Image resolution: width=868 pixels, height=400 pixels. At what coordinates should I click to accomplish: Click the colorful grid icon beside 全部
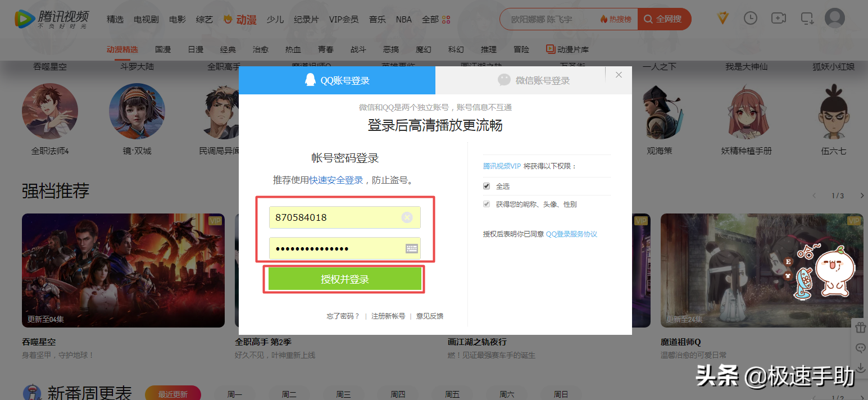click(x=447, y=20)
